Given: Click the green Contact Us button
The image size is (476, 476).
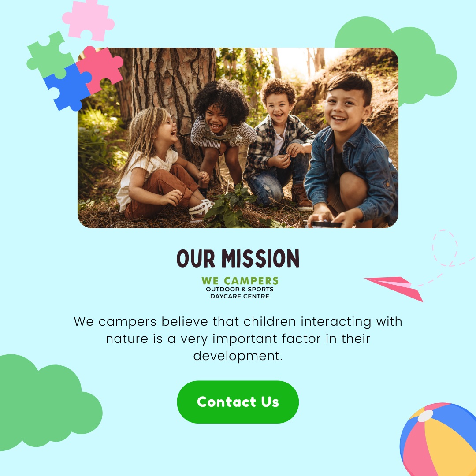Looking at the screenshot, I should pyautogui.click(x=238, y=402).
